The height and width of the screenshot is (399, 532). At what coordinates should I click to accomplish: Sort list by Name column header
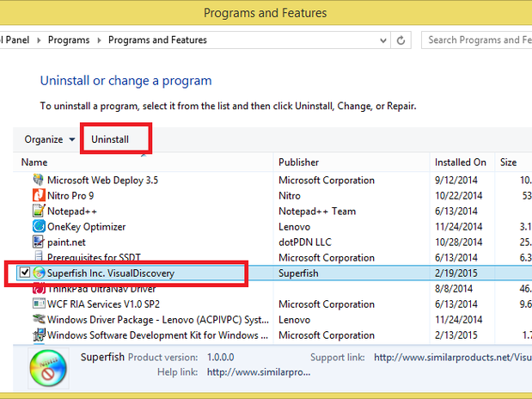coord(34,162)
